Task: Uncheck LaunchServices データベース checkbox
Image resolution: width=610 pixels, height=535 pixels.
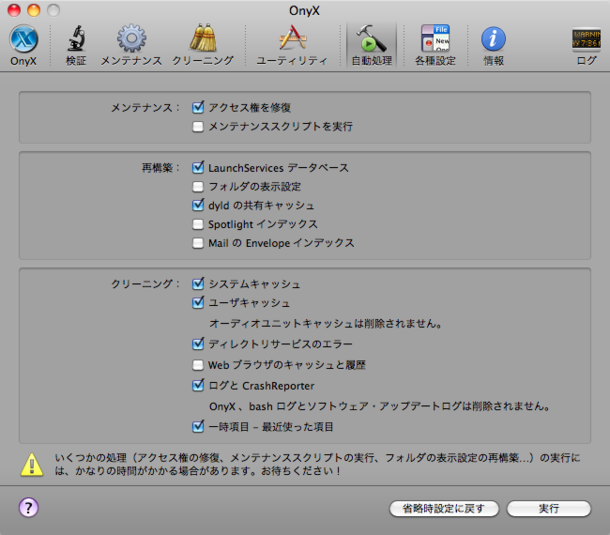Action: point(198,168)
